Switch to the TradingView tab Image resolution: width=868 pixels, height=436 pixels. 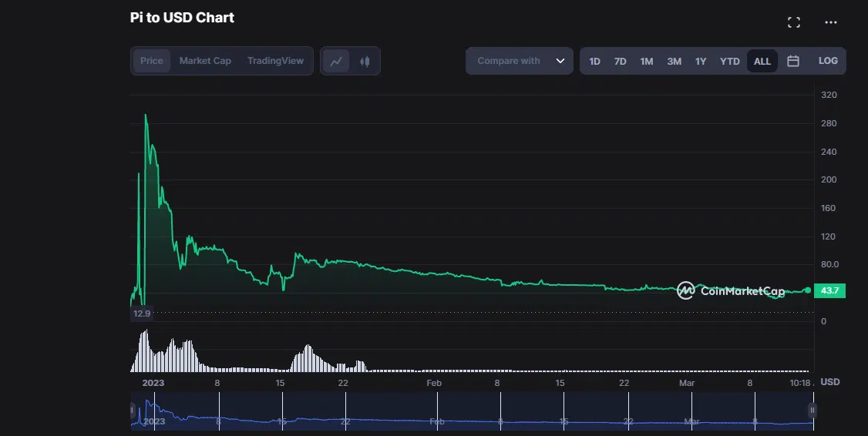point(276,61)
